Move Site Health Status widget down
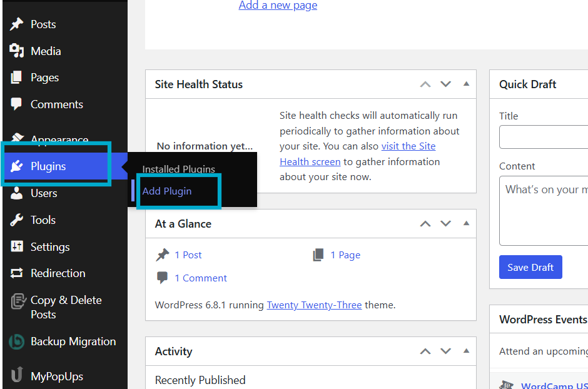Viewport: 588px width, 389px height. pyautogui.click(x=445, y=84)
